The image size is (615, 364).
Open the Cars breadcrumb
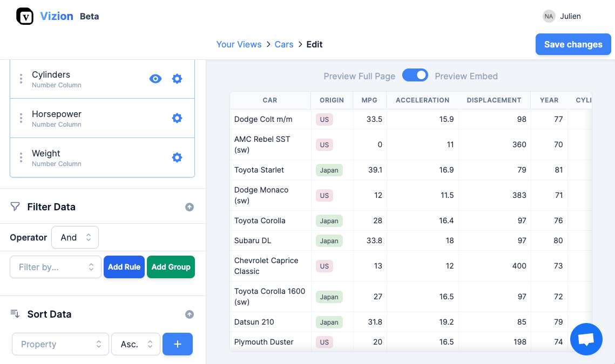(283, 44)
